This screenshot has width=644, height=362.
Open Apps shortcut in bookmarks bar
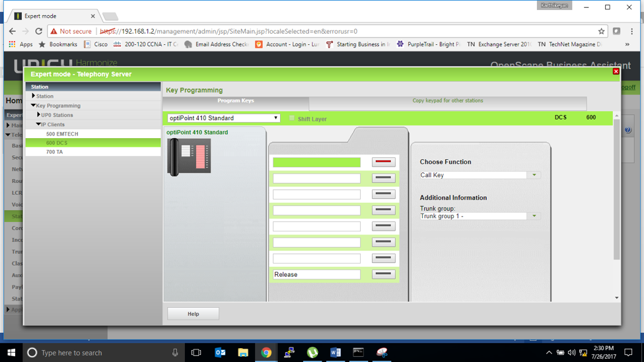tap(20, 44)
